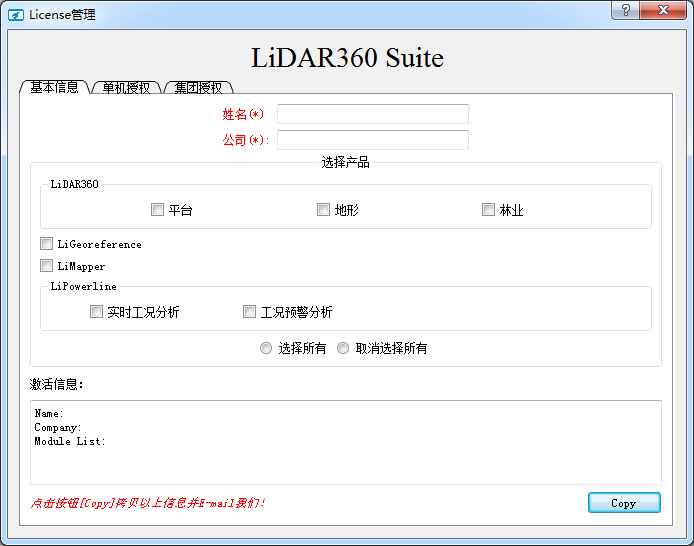694x546 pixels.
Task: Click the question mark help button
Action: click(x=625, y=10)
